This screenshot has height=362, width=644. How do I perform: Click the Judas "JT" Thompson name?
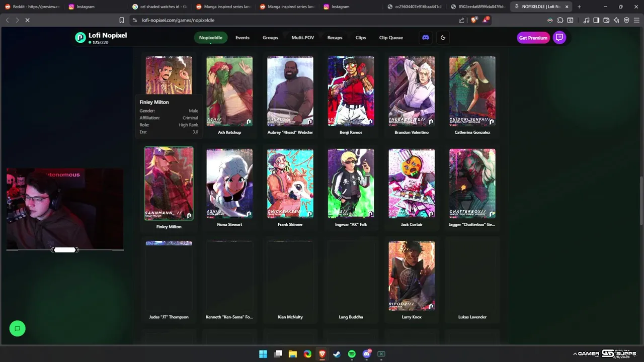tap(169, 317)
